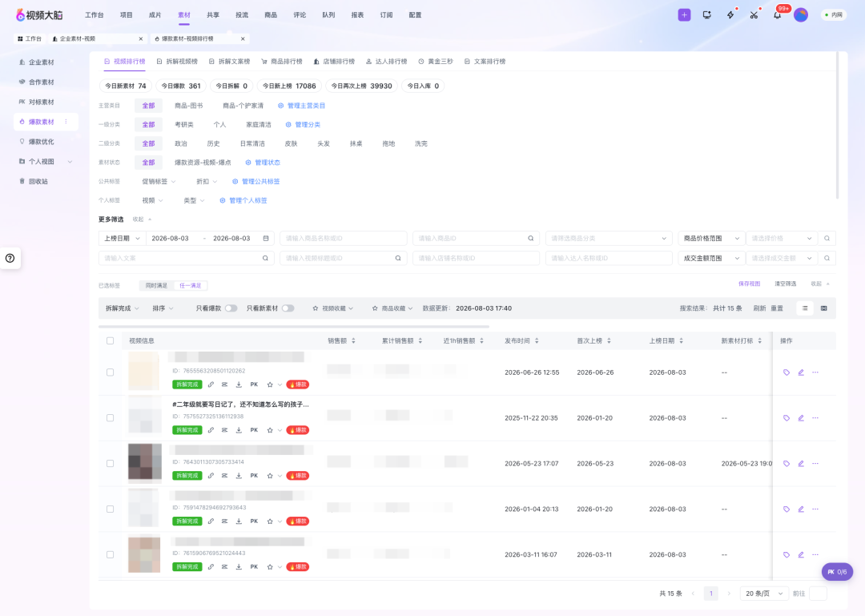Click the vertical scrollbar on the filter panel
The image size is (865, 616).
tap(838, 126)
